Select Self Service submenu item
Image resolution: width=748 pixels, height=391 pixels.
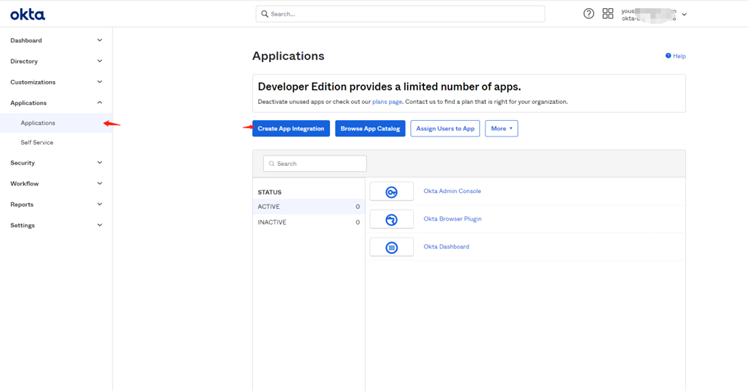37,143
